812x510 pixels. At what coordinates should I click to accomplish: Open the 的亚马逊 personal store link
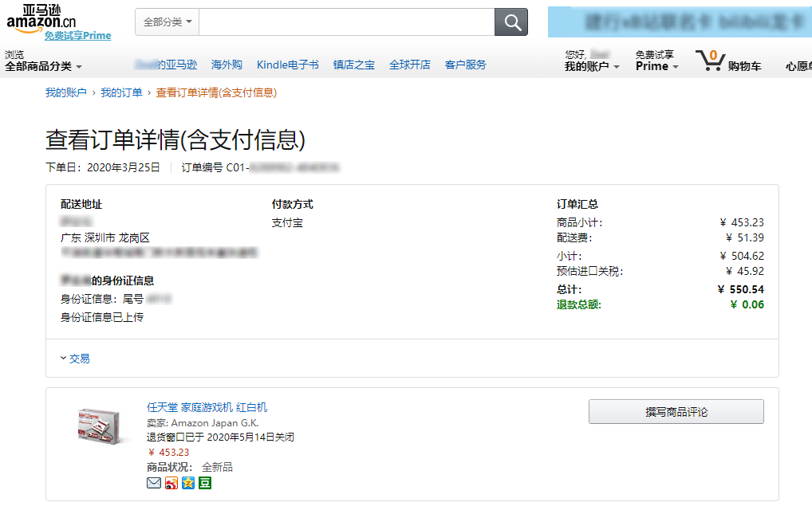click(166, 65)
